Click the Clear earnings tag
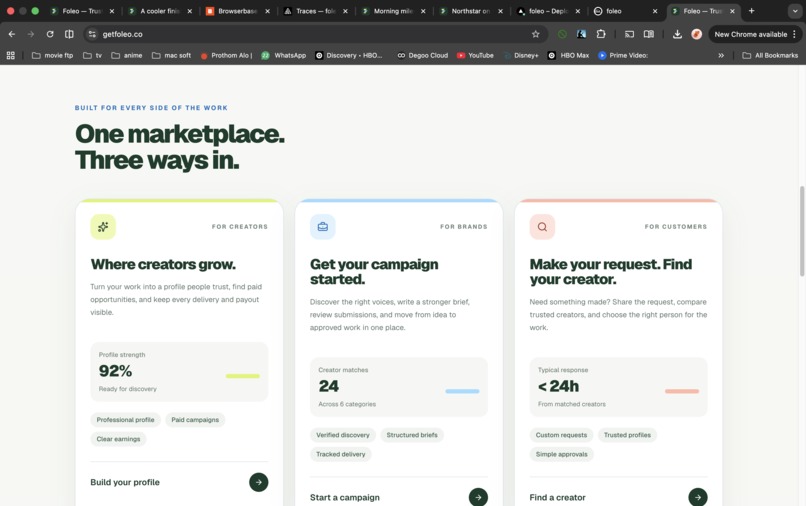This screenshot has height=506, width=806. pyautogui.click(x=118, y=439)
